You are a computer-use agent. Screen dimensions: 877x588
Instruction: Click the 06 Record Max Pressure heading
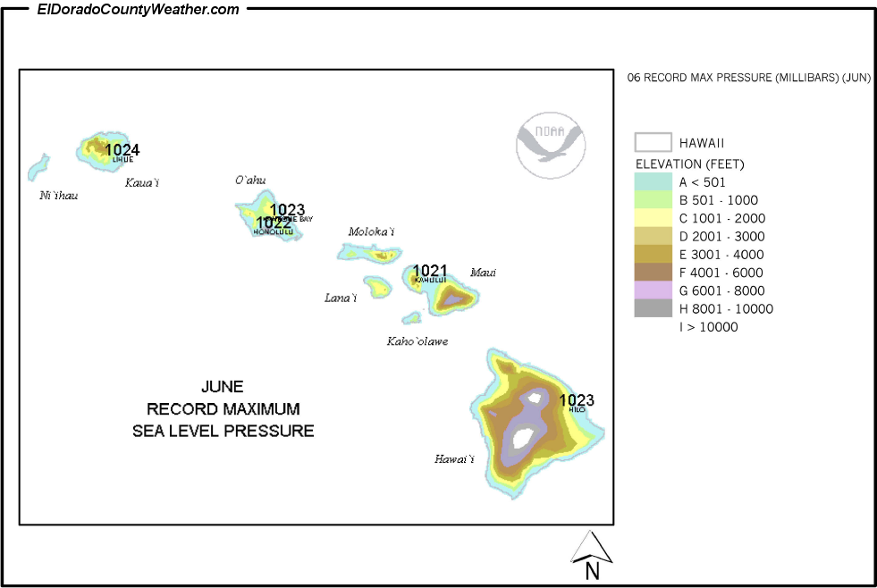pyautogui.click(x=748, y=78)
